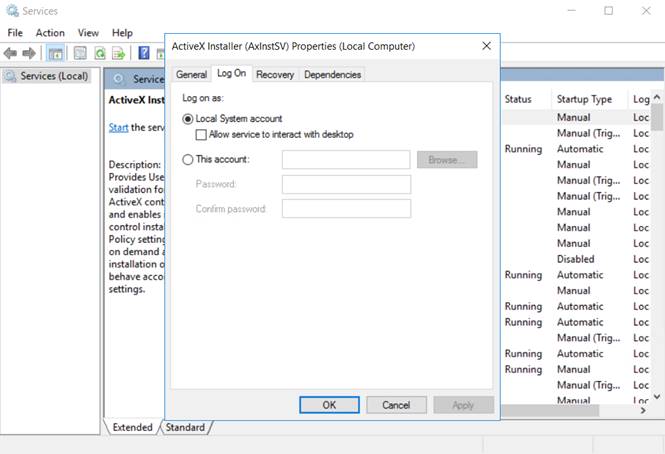Click the Log on as: label
665x454 pixels.
click(203, 98)
